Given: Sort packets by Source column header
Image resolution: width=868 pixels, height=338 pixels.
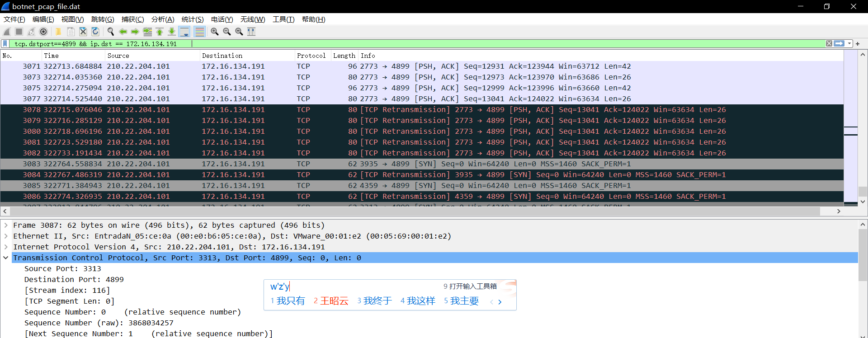Looking at the screenshot, I should coord(152,56).
